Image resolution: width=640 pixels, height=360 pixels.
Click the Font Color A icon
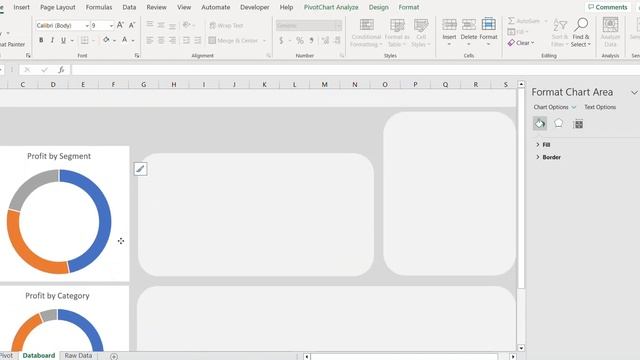[x=125, y=40]
